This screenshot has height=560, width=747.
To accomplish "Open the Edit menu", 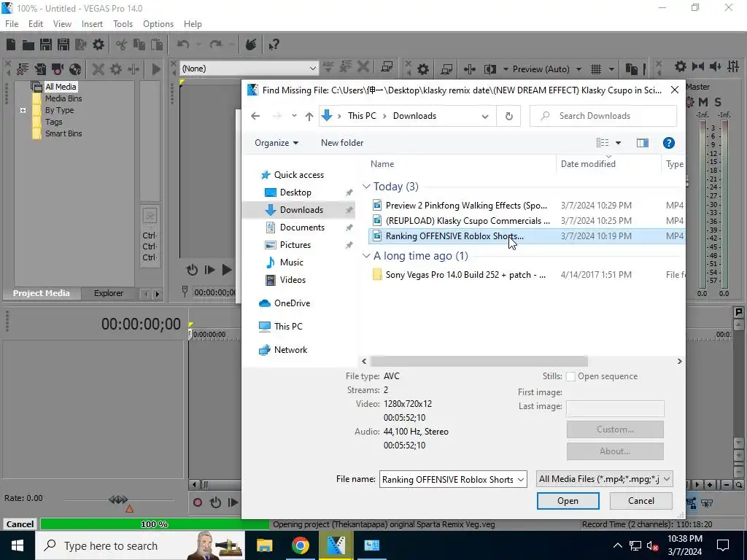I will [x=36, y=24].
